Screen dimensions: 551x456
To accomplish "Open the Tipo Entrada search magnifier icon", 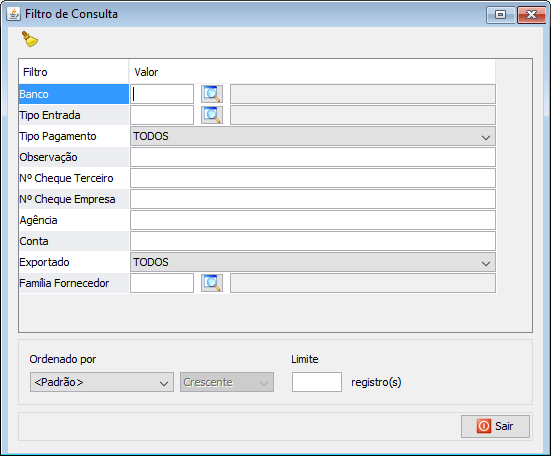I will click(x=212, y=115).
